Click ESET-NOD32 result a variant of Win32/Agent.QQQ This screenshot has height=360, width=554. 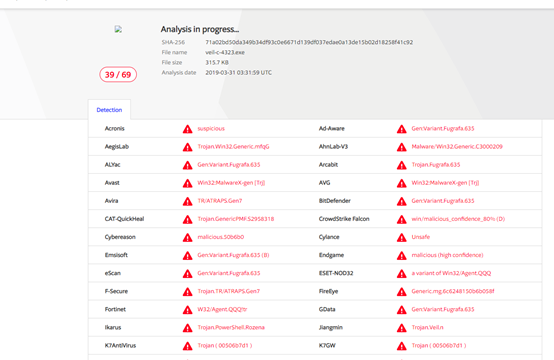click(451, 273)
